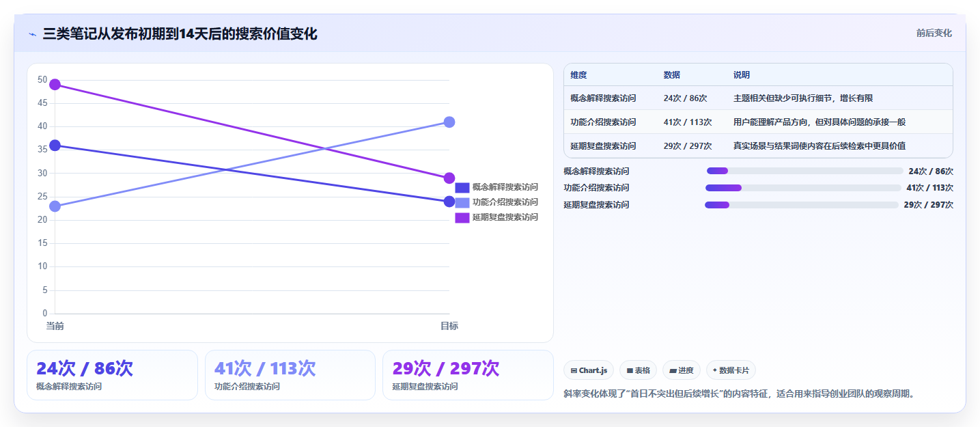Select dark blue data point at 24 on 目标
This screenshot has width=980, height=427.
(449, 202)
